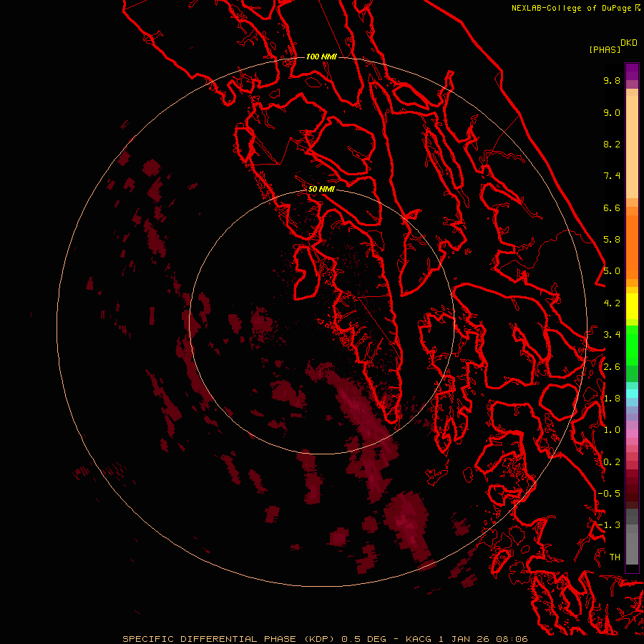Click the 1.0 legend value
644x644 pixels.
click(x=612, y=430)
